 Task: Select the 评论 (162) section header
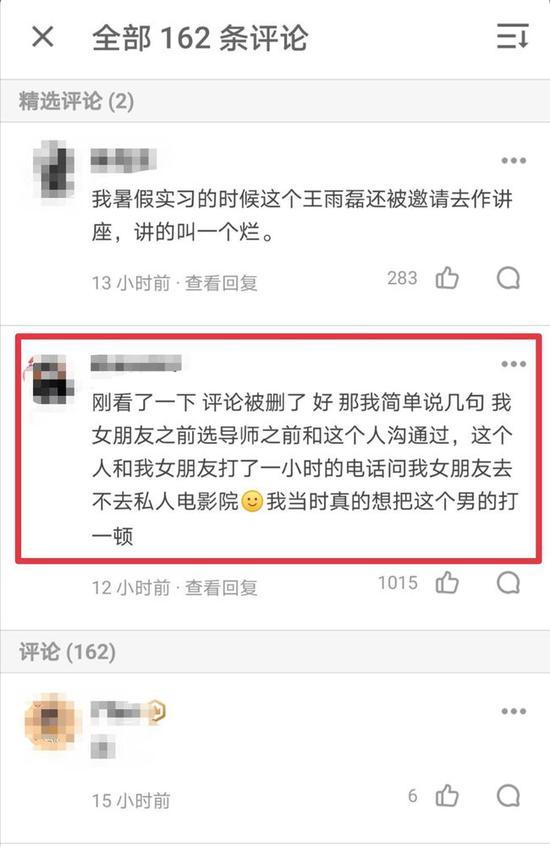click(x=68, y=651)
